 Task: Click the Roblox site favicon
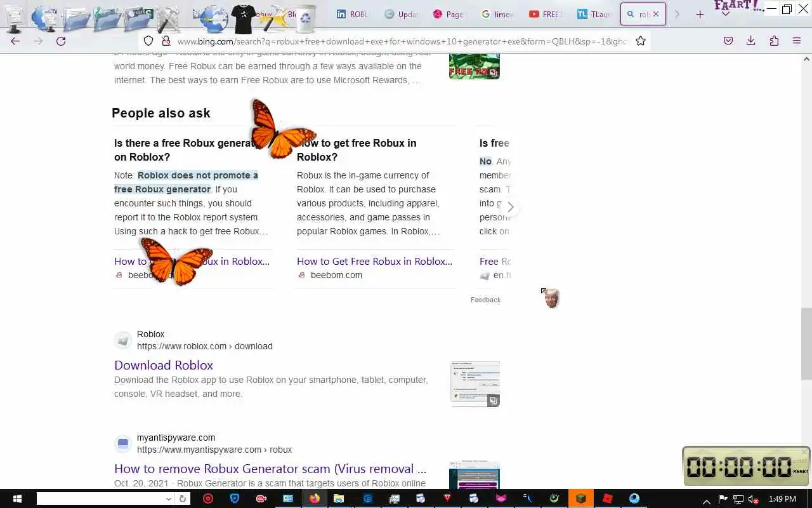pyautogui.click(x=123, y=340)
